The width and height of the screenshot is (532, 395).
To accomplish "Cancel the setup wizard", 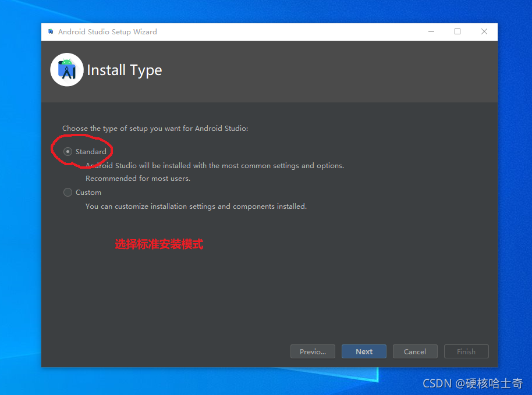I will pos(415,351).
